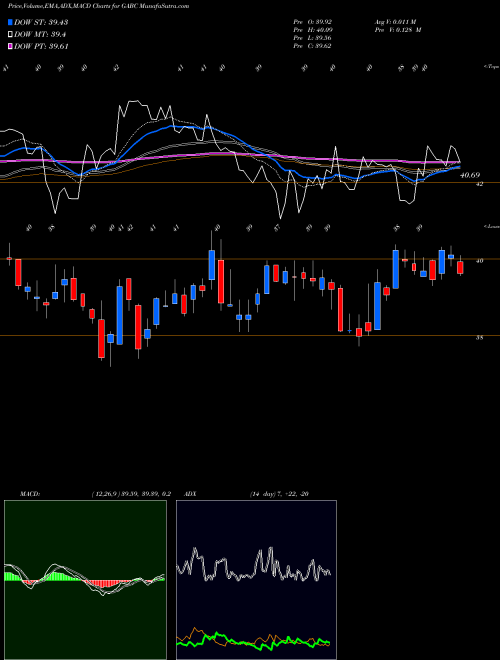Click the ADX panel heading

point(190,494)
